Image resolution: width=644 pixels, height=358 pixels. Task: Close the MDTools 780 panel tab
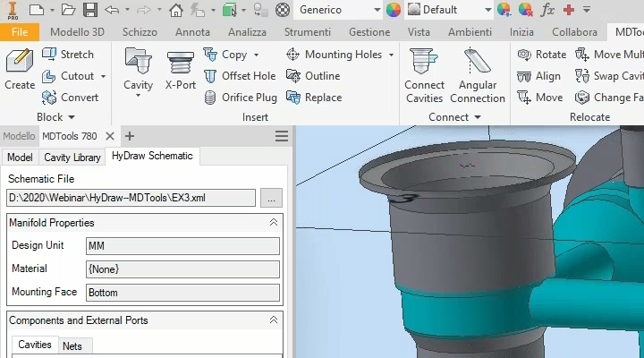110,136
